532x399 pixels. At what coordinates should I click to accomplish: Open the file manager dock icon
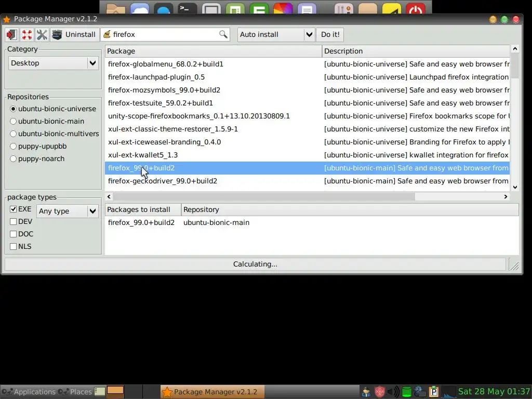pyautogui.click(x=116, y=8)
